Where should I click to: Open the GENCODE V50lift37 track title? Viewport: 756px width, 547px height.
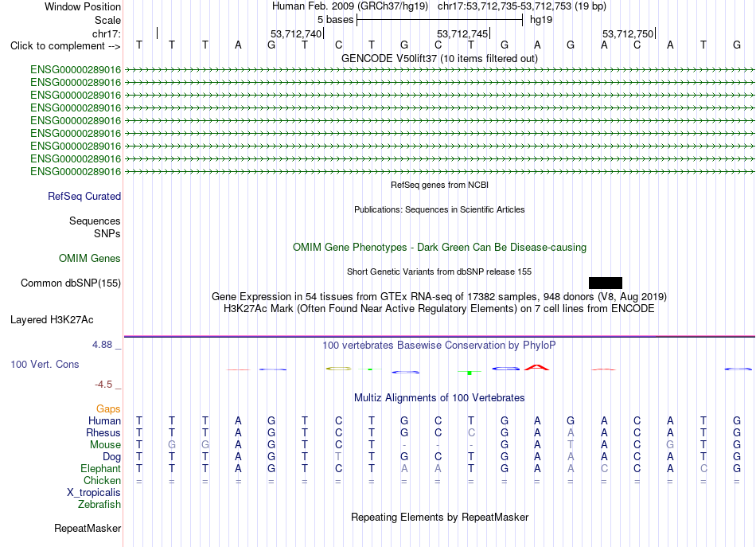point(439,58)
